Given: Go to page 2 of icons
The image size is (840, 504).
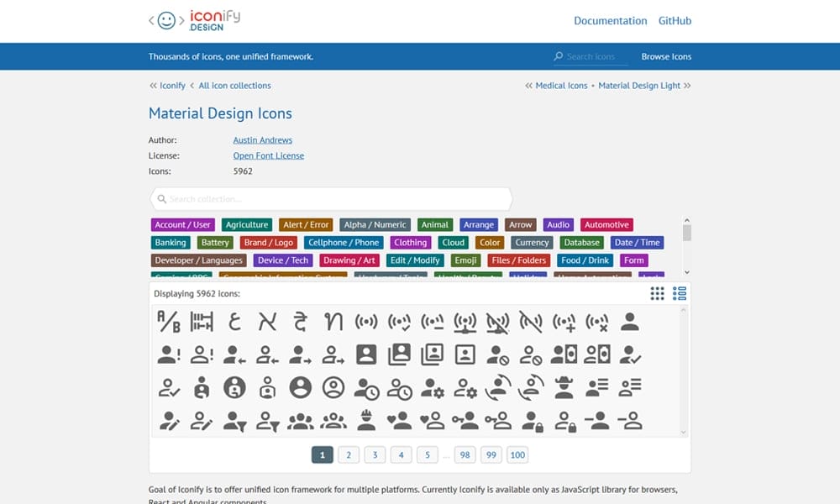Looking at the screenshot, I should [x=349, y=454].
